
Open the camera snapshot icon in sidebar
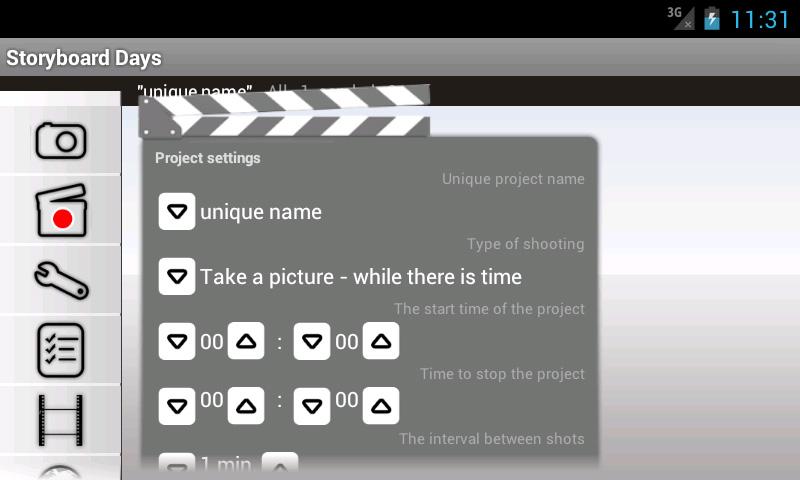[61, 140]
